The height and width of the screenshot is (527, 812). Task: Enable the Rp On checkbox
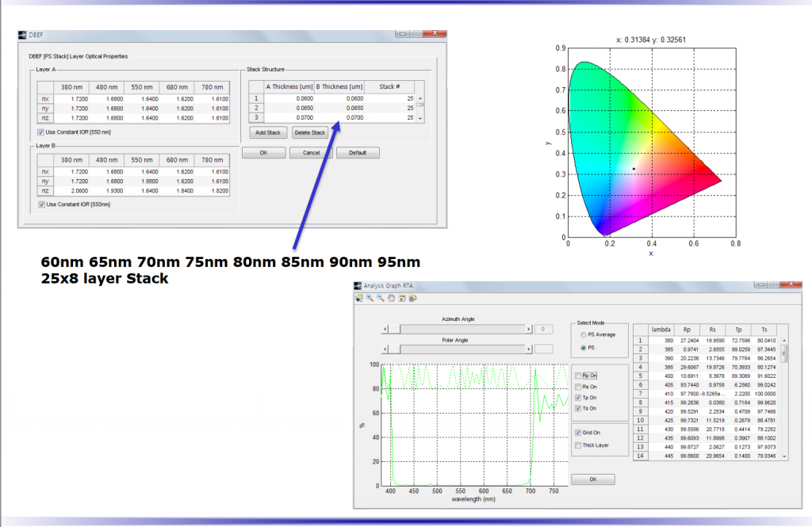pyautogui.click(x=577, y=376)
